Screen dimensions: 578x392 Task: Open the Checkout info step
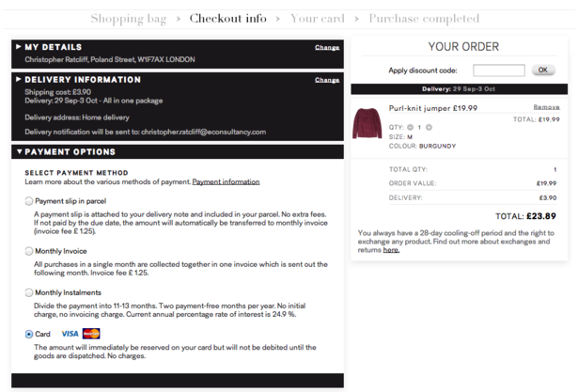pos(228,18)
